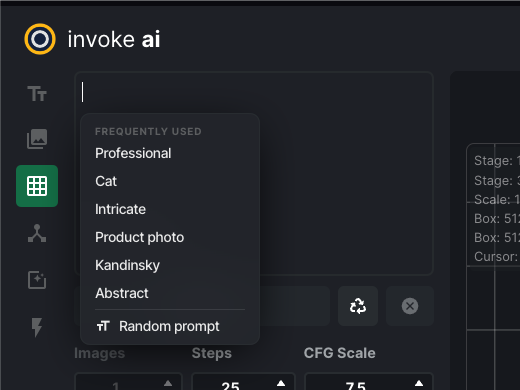
Task: Open the Nodes editor sidebar icon
Action: pos(37,233)
